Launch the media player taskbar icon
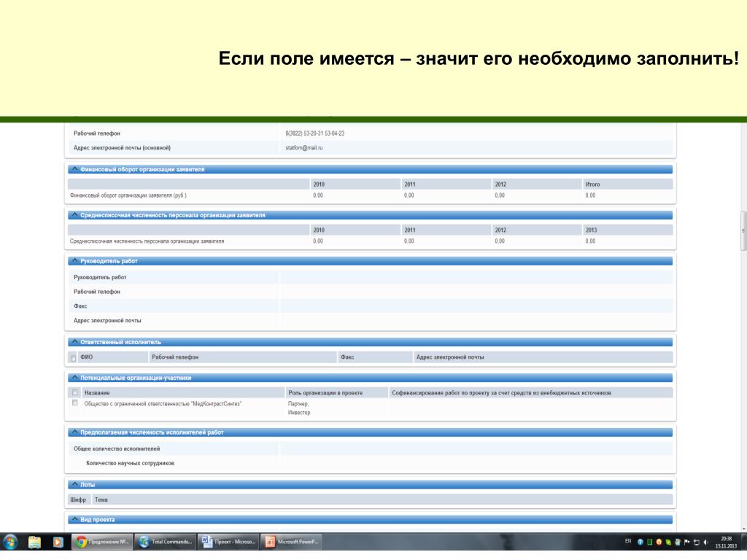This screenshot has width=747, height=560. (x=58, y=542)
